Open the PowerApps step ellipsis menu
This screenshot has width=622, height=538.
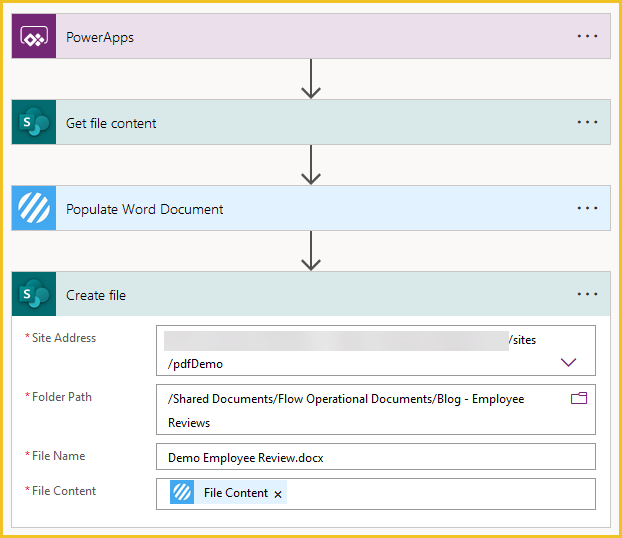pos(587,36)
